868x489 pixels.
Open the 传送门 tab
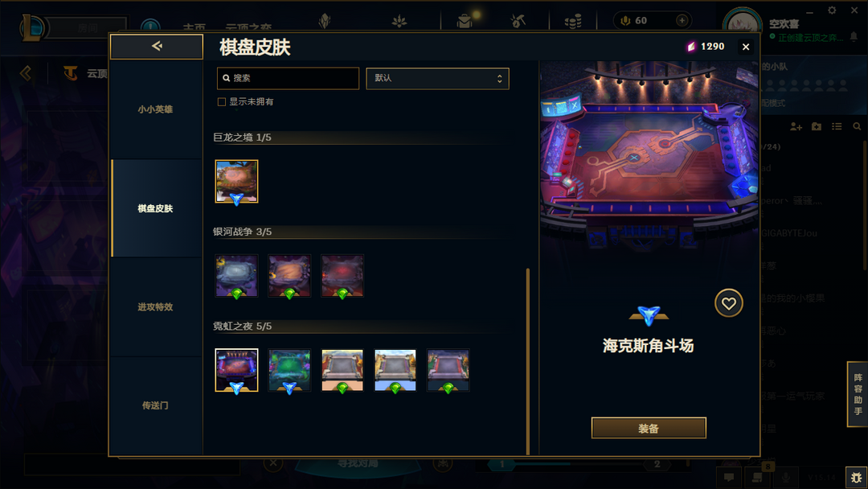click(x=156, y=405)
